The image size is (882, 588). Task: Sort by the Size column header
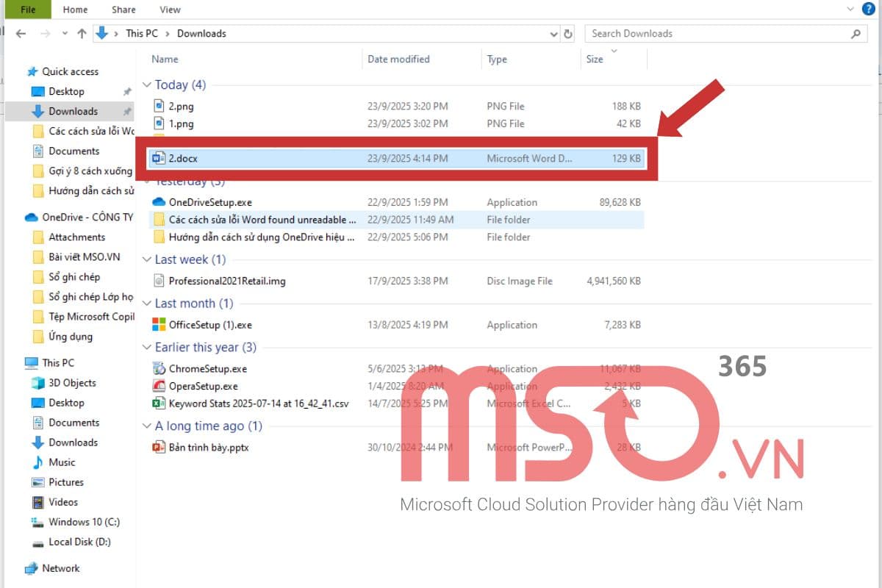[x=595, y=59]
